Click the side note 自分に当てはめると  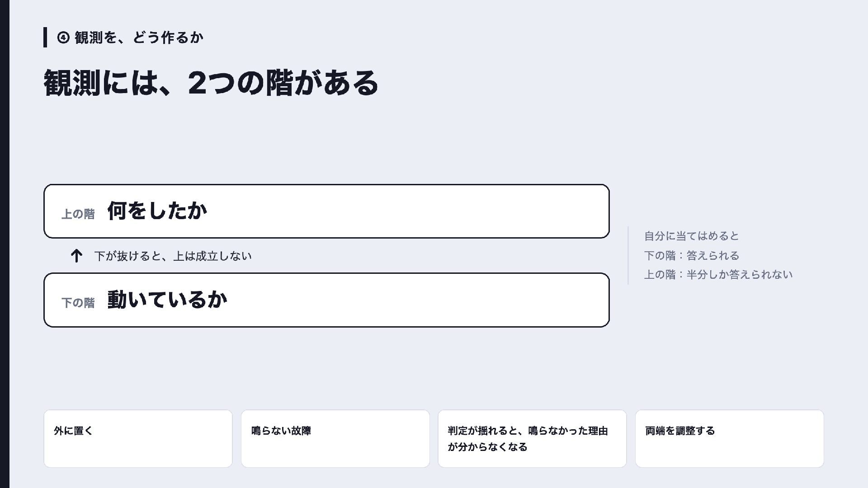[691, 236]
